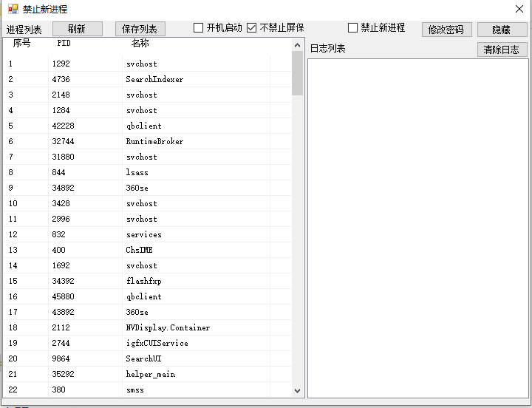Select qbclient row with PID 45880

click(148, 296)
